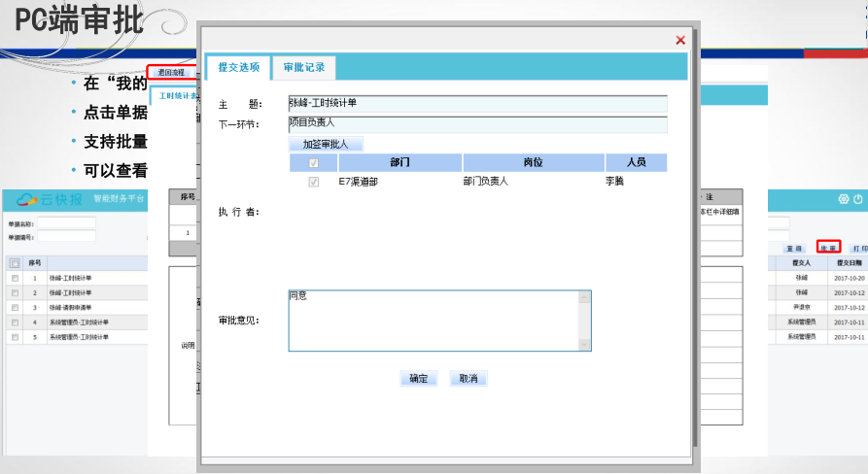Click the power logout icon
Viewport: 868px width, 474px height.
(x=857, y=199)
